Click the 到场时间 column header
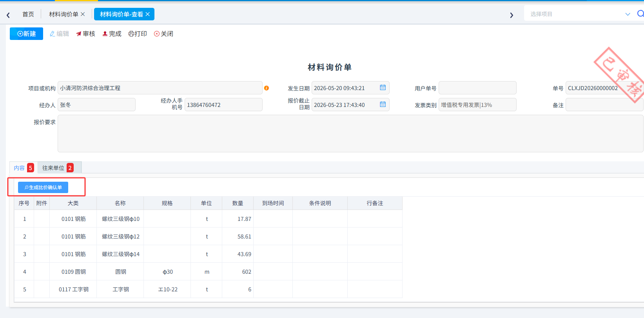The height and width of the screenshot is (318, 644). [x=273, y=203]
